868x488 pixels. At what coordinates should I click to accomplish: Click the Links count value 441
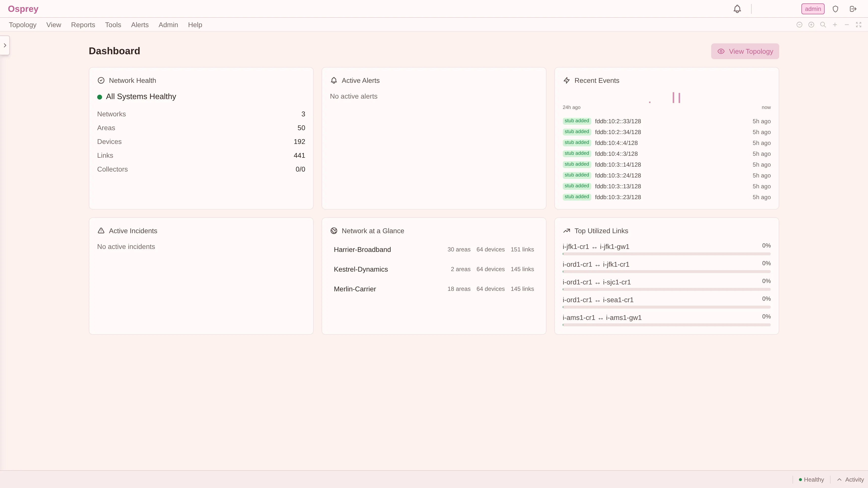(299, 156)
